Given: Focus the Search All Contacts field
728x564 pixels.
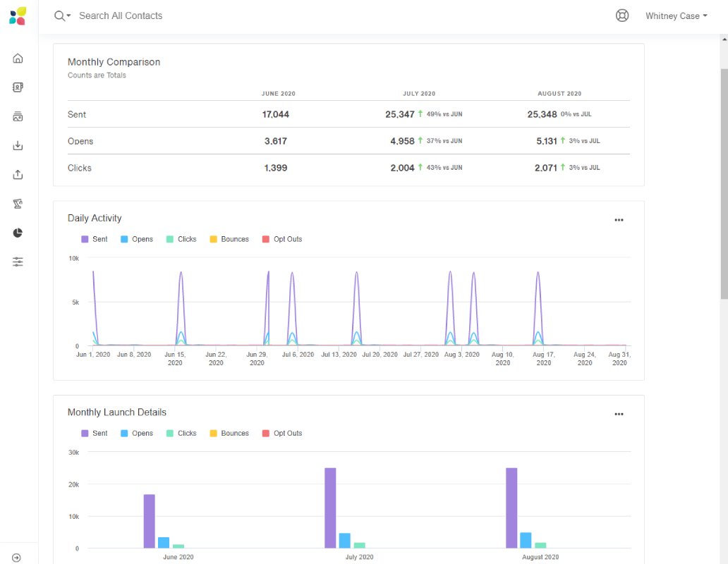Looking at the screenshot, I should coord(121,16).
